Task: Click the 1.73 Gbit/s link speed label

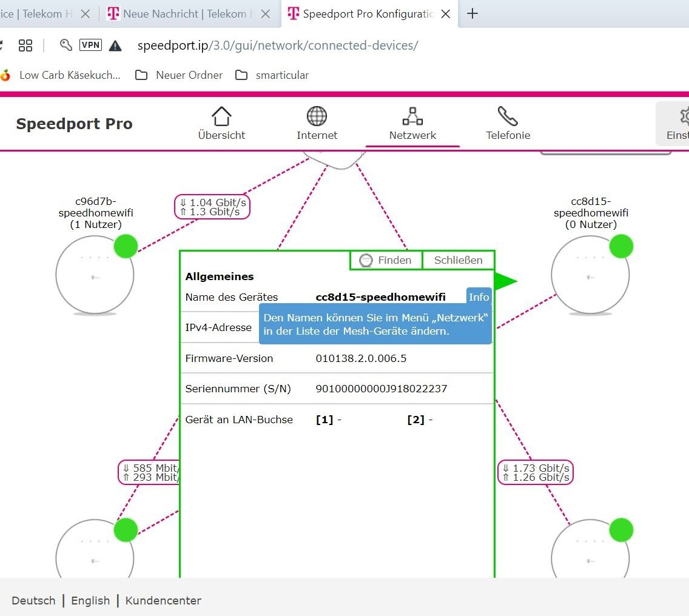Action: [x=535, y=473]
